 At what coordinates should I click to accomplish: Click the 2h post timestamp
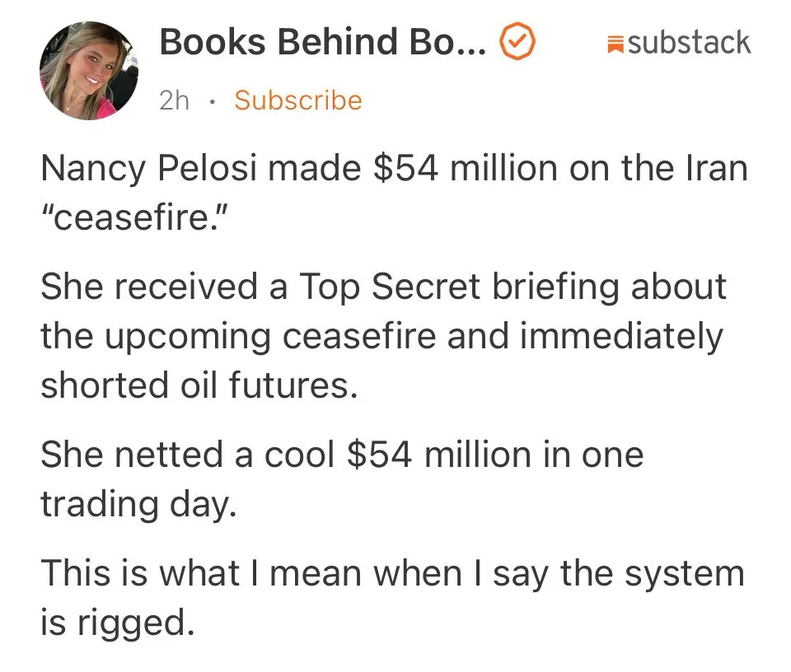point(174,100)
